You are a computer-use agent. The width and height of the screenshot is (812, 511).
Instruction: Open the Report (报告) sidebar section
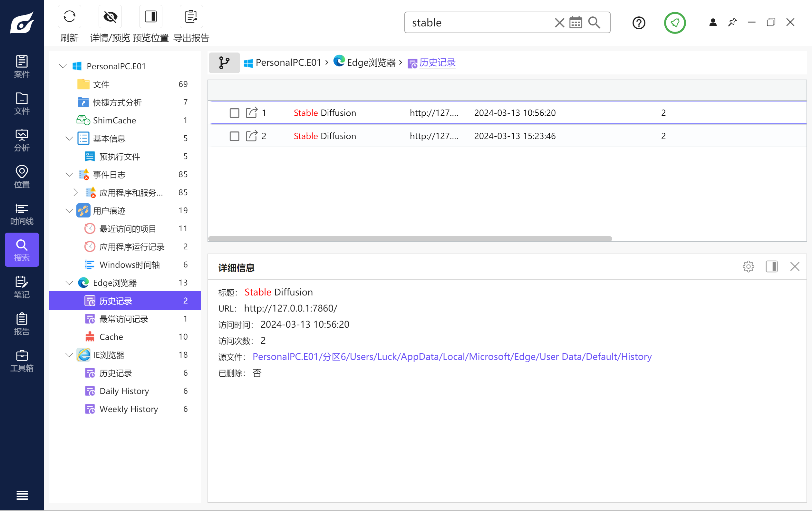[22, 324]
